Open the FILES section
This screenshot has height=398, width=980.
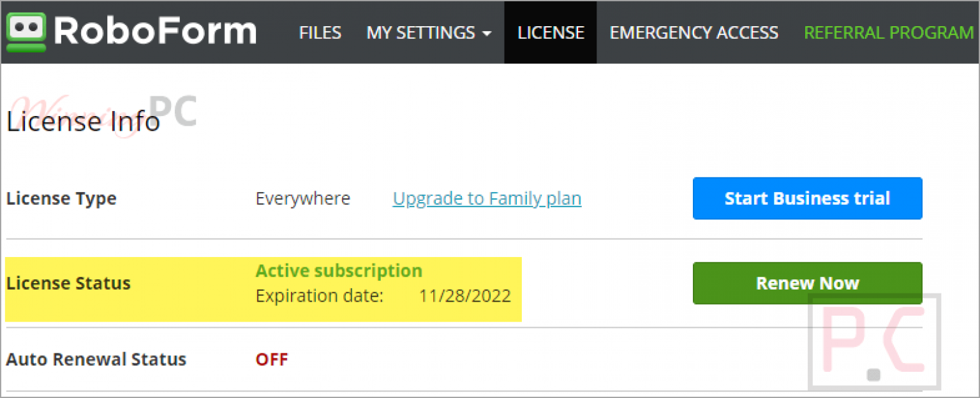320,33
